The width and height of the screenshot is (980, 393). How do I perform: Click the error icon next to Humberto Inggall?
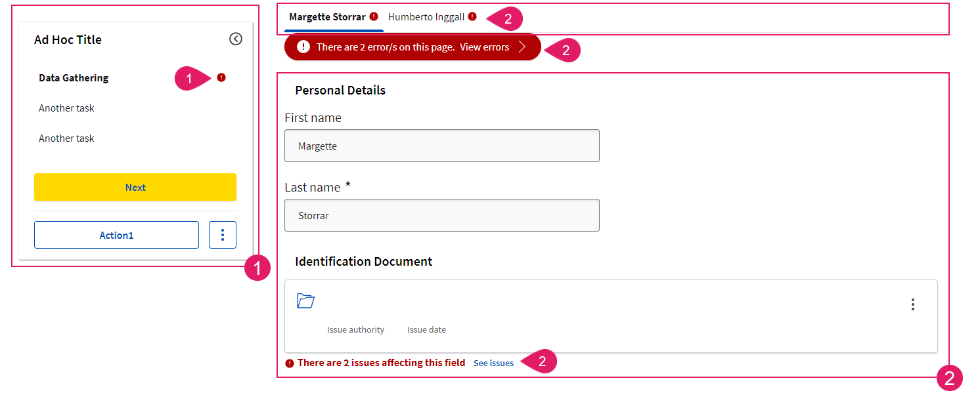coord(472,16)
